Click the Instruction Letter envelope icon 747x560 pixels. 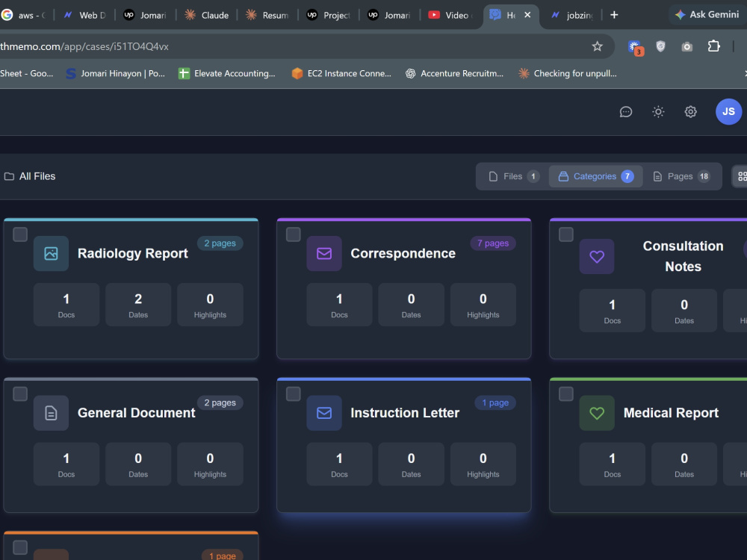click(x=324, y=413)
